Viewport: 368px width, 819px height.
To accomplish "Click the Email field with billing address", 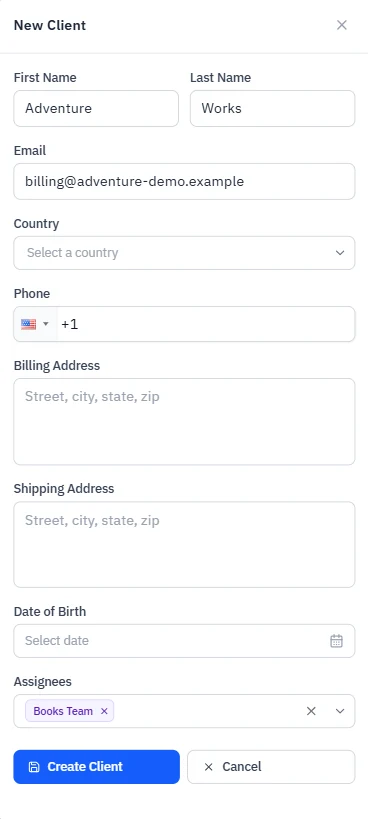I will pos(184,181).
